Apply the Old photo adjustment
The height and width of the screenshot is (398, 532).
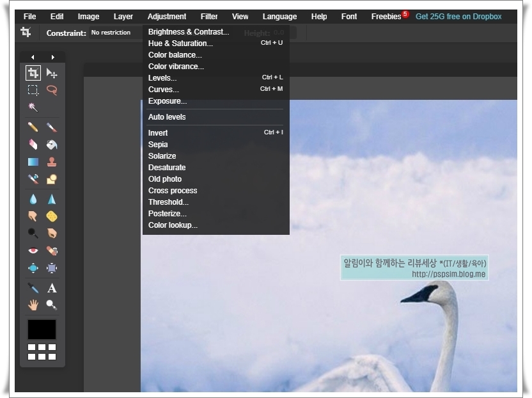pyautogui.click(x=216, y=179)
